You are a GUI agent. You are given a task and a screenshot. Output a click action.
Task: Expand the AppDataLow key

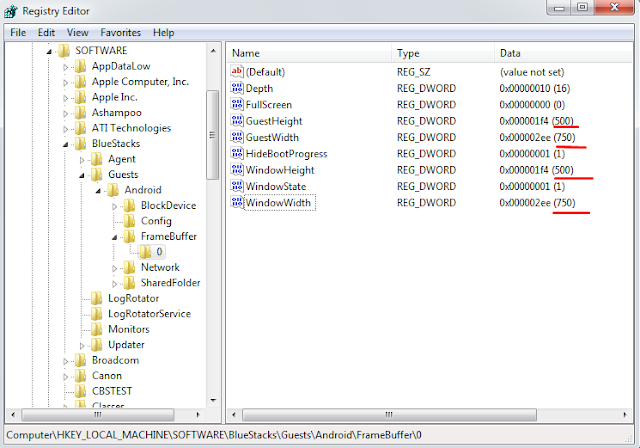click(x=65, y=67)
